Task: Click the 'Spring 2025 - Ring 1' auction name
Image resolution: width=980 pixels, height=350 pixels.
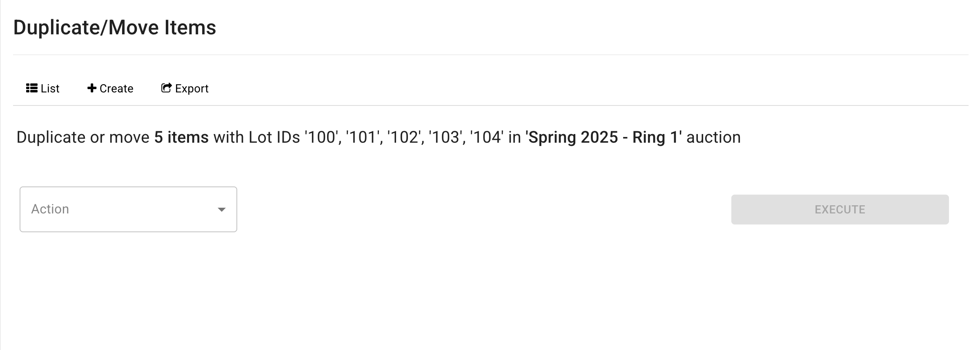Action: click(x=604, y=137)
